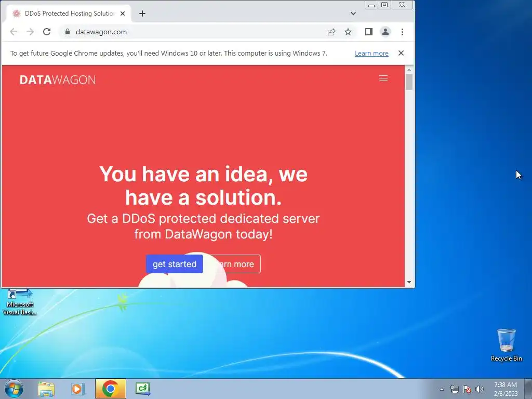Open the Learn more link in Chrome notice
Image resolution: width=532 pixels, height=399 pixels.
371,54
